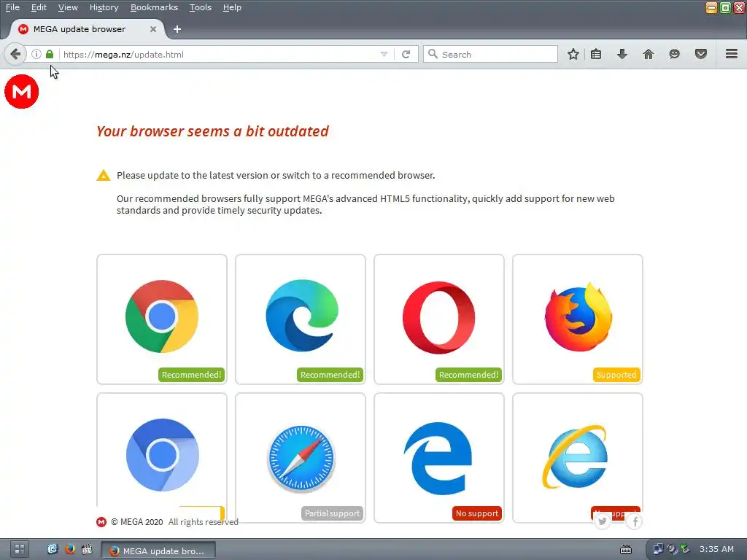Click the MEGA logo at page top
The height and width of the screenshot is (560, 747).
tap(21, 91)
